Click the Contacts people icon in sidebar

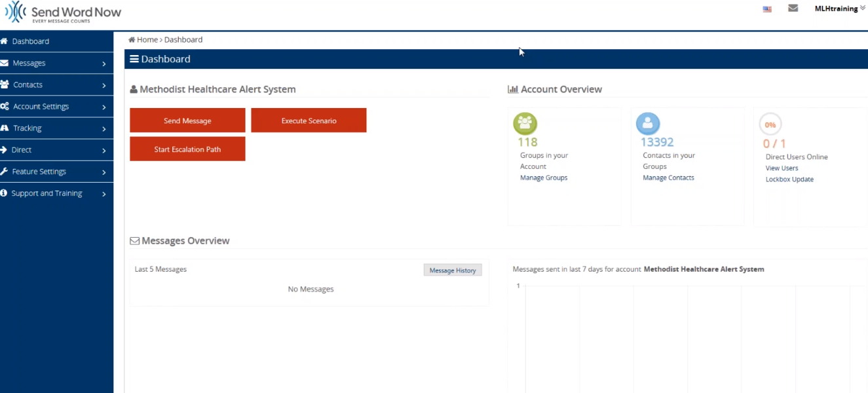pyautogui.click(x=5, y=84)
